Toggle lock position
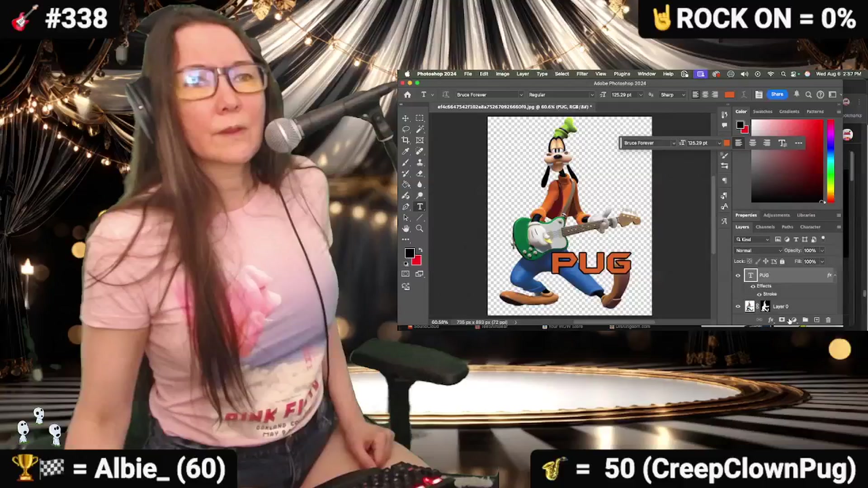Viewport: 868px width, 488px height. click(765, 261)
